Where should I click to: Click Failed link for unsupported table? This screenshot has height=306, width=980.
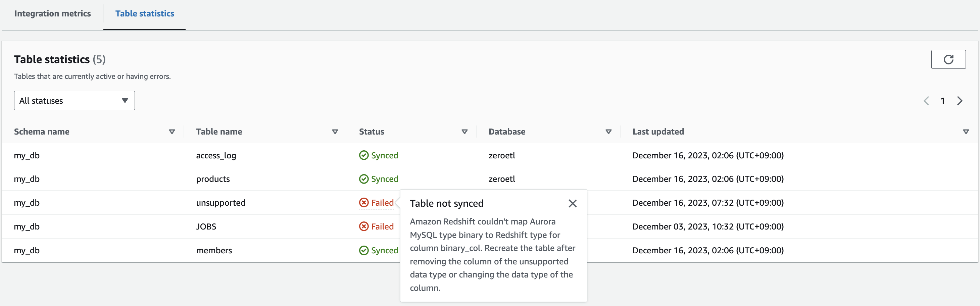coord(382,203)
